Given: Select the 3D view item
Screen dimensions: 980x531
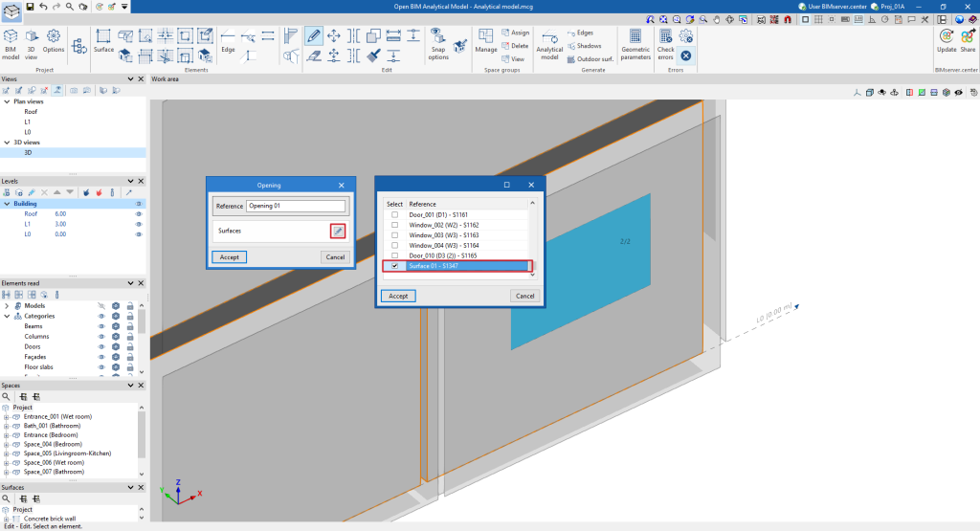Looking at the screenshot, I should [x=28, y=152].
